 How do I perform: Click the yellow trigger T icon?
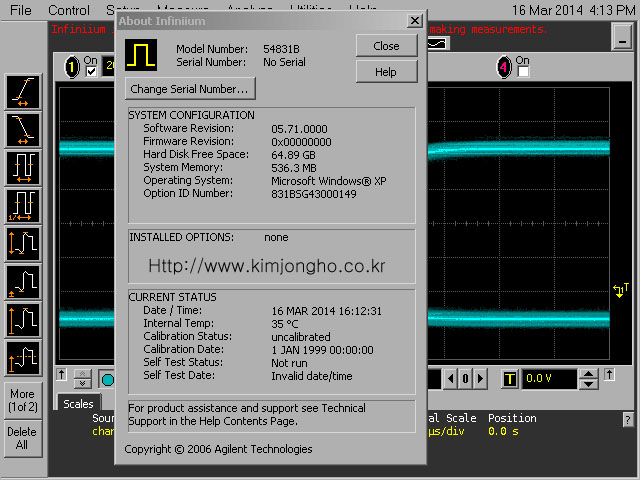[510, 379]
